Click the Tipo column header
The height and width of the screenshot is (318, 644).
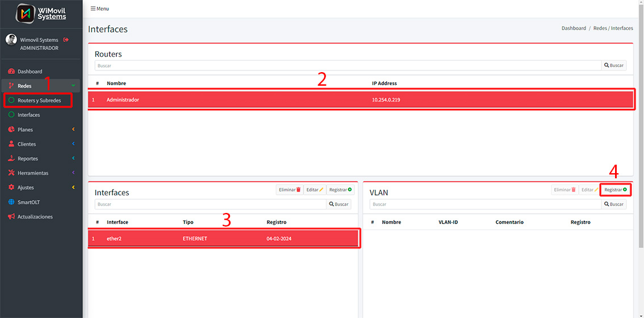pos(188,222)
